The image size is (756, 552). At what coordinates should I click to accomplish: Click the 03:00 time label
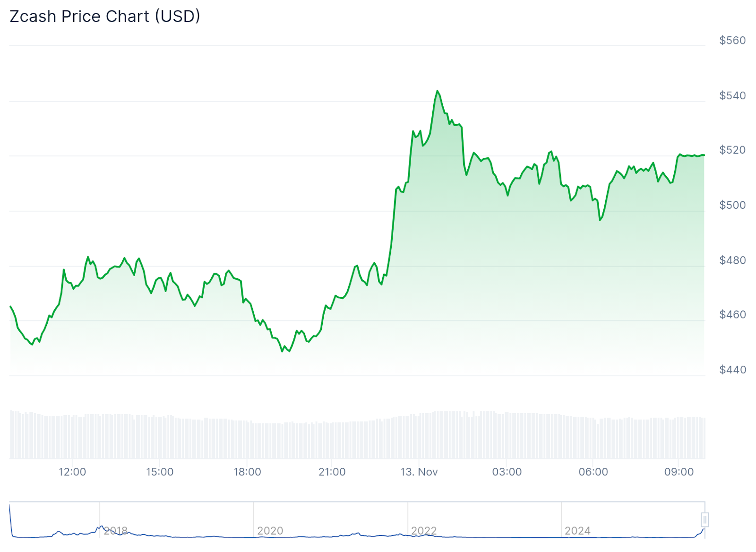[507, 472]
